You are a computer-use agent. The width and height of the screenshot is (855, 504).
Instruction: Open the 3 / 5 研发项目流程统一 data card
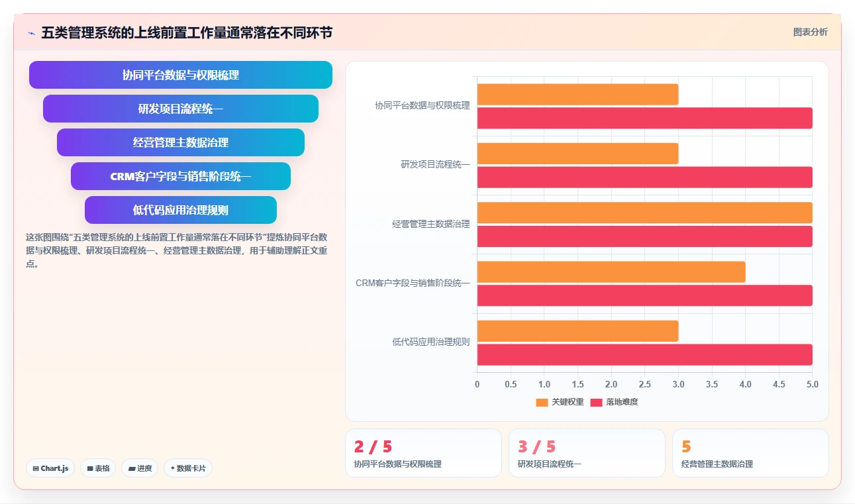[587, 453]
